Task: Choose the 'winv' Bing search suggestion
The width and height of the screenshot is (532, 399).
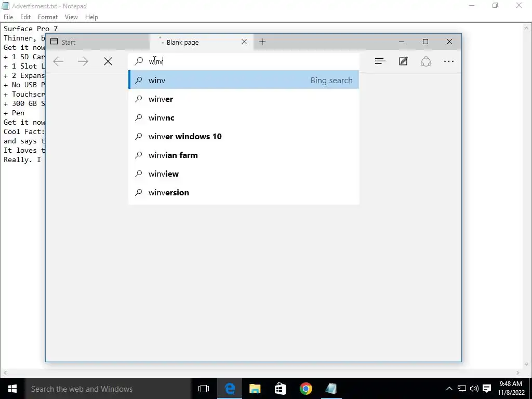Action: (x=244, y=80)
